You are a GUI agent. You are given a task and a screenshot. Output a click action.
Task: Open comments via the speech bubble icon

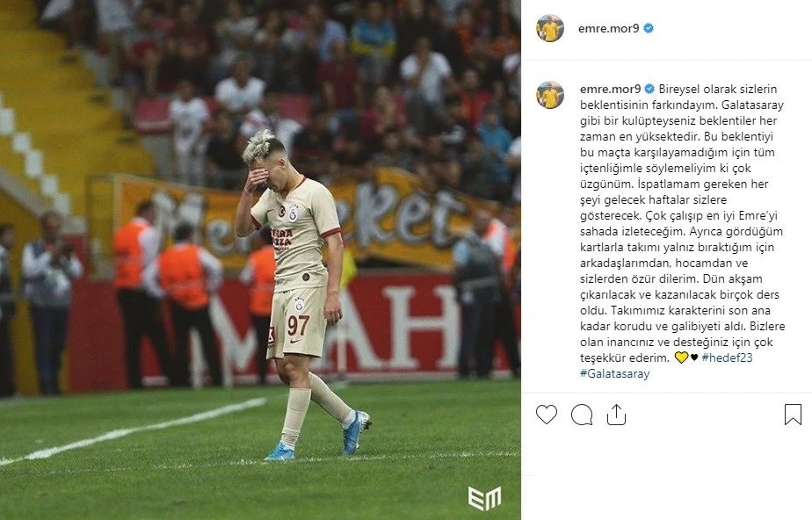[x=582, y=415]
